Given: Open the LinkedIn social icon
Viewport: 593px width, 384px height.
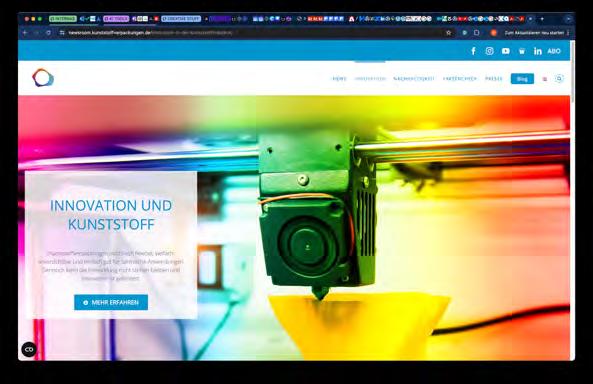Looking at the screenshot, I should (538, 51).
